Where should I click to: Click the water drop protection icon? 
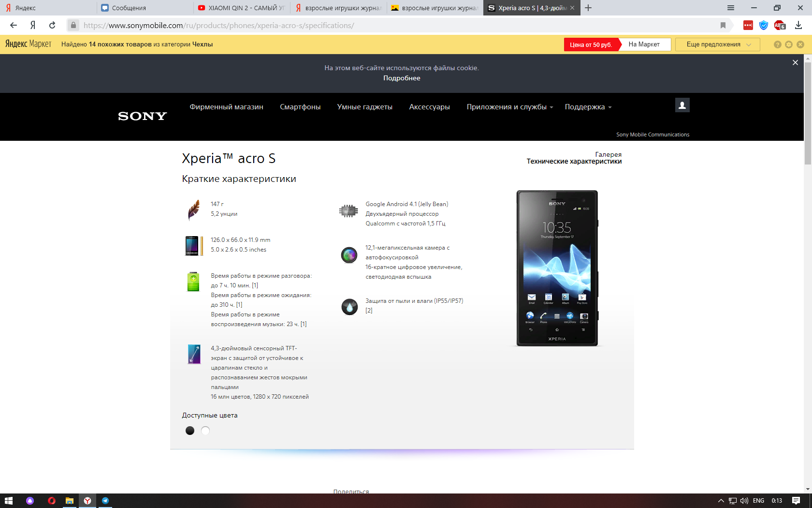coord(349,307)
